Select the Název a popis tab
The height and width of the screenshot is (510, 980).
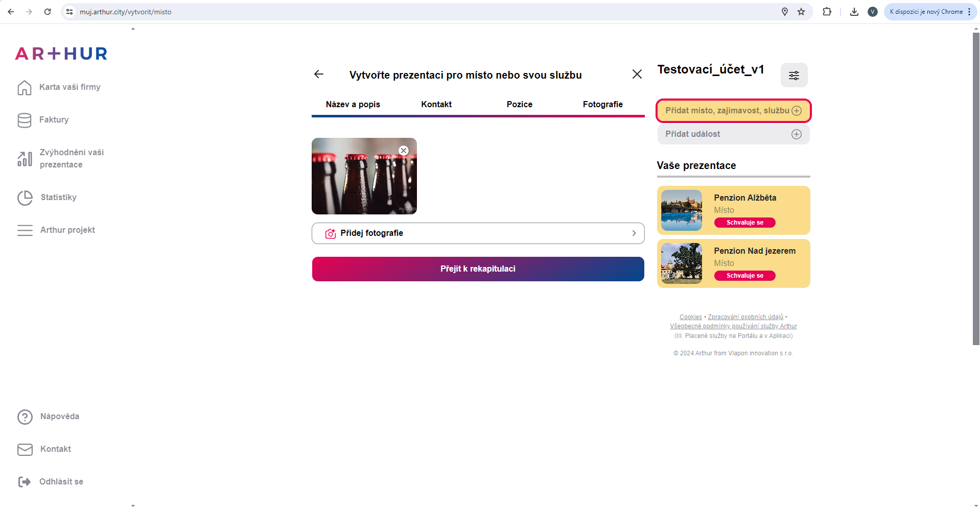pyautogui.click(x=353, y=105)
